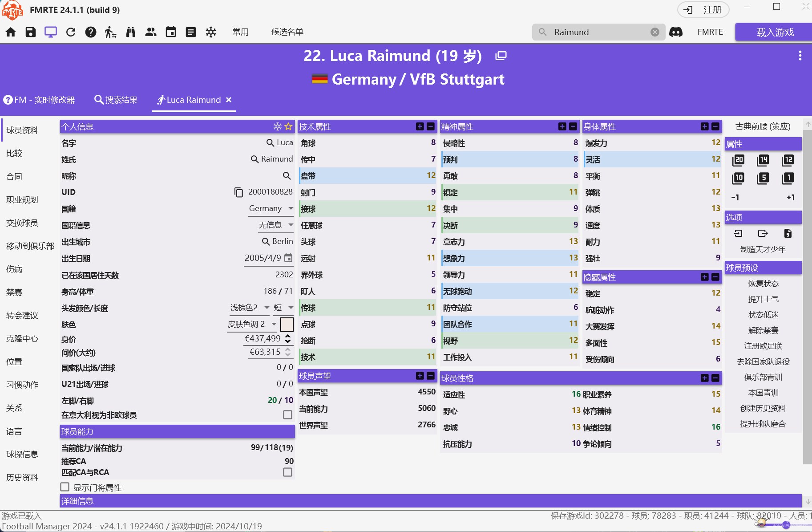Expand the 详细信息 section bar
This screenshot has width=812, height=532.
point(431,501)
